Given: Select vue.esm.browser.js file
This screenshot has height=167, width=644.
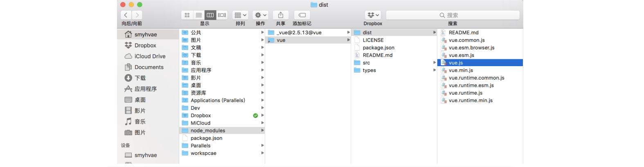Looking at the screenshot, I should pyautogui.click(x=480, y=47).
